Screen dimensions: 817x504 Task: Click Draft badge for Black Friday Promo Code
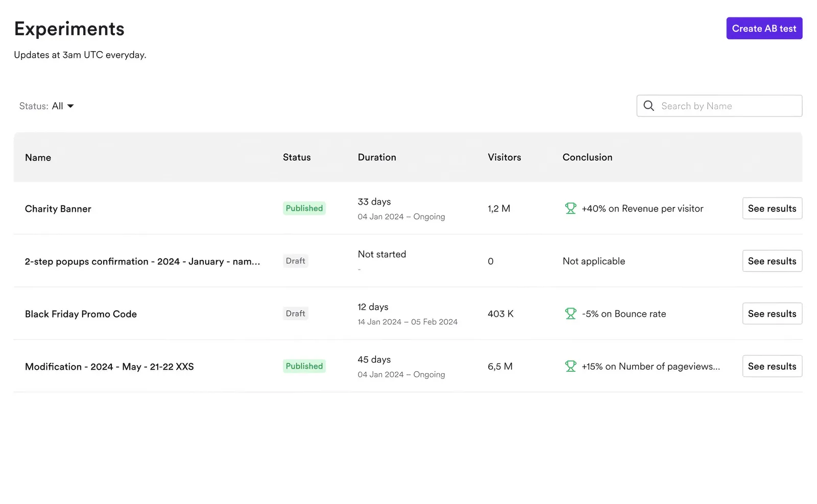point(295,314)
